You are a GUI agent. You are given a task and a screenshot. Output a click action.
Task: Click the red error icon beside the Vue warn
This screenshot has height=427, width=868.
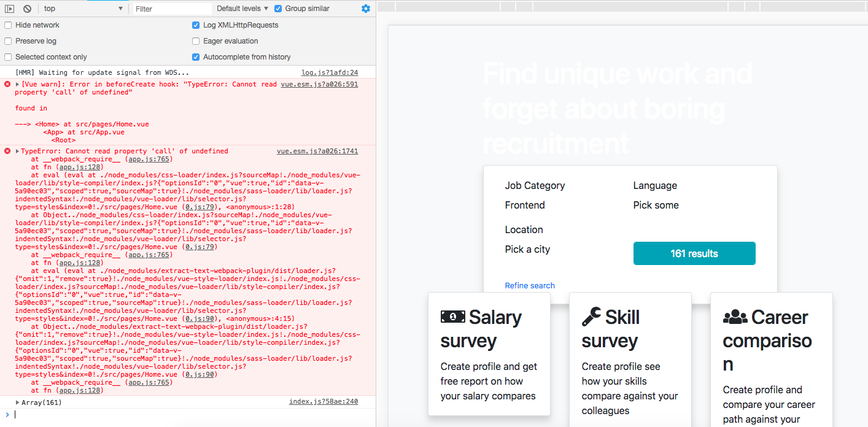[x=7, y=84]
